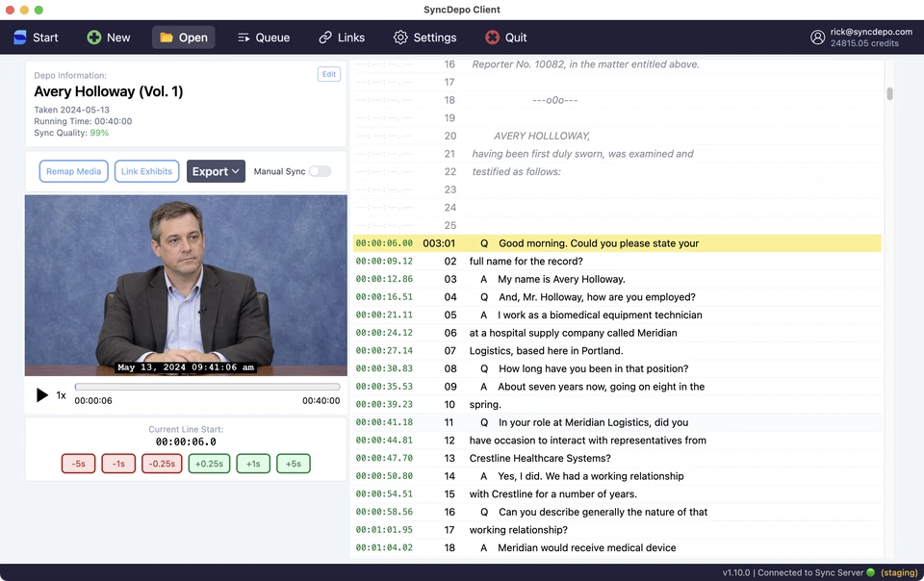Viewport: 924px width, 581px height.
Task: Select New in the top navigation
Action: tap(118, 38)
